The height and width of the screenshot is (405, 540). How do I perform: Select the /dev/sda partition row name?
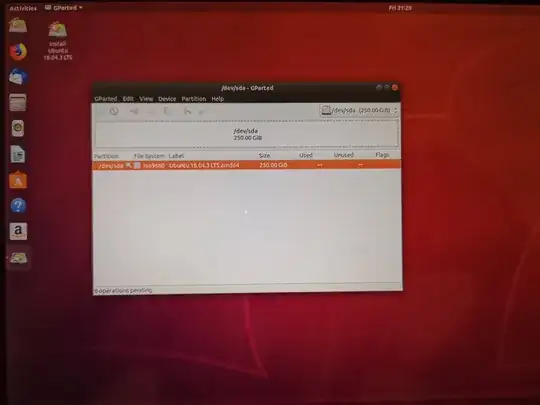tap(111, 166)
